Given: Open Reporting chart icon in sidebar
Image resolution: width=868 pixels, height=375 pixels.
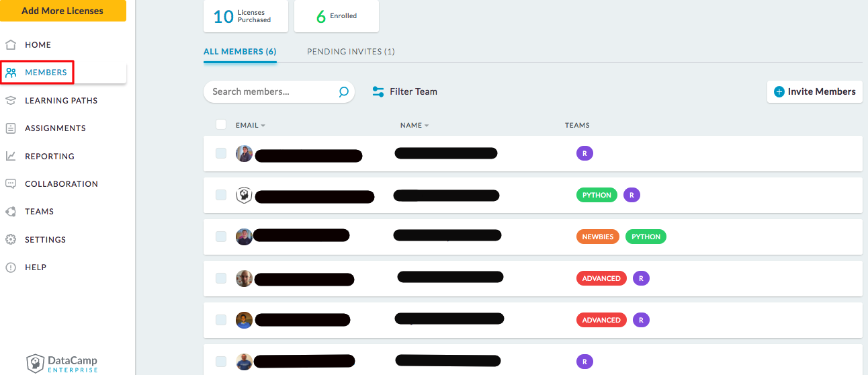Looking at the screenshot, I should (11, 157).
